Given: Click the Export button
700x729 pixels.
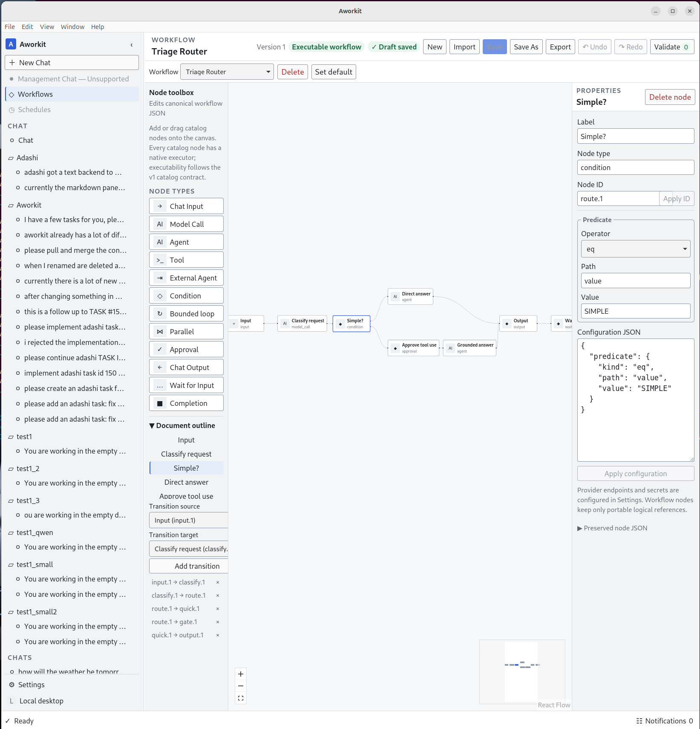Looking at the screenshot, I should tap(560, 47).
